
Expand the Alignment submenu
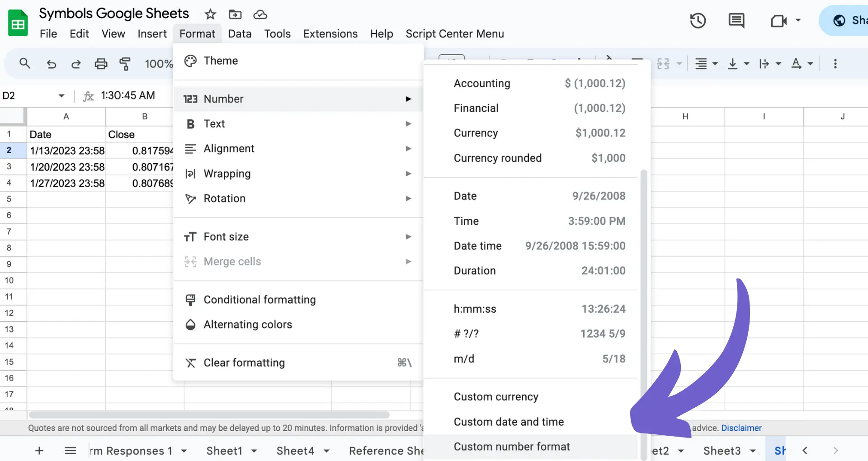point(298,149)
